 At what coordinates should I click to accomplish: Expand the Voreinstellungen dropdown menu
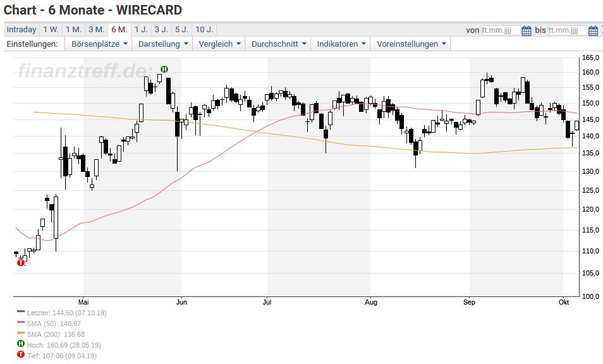pyautogui.click(x=410, y=44)
